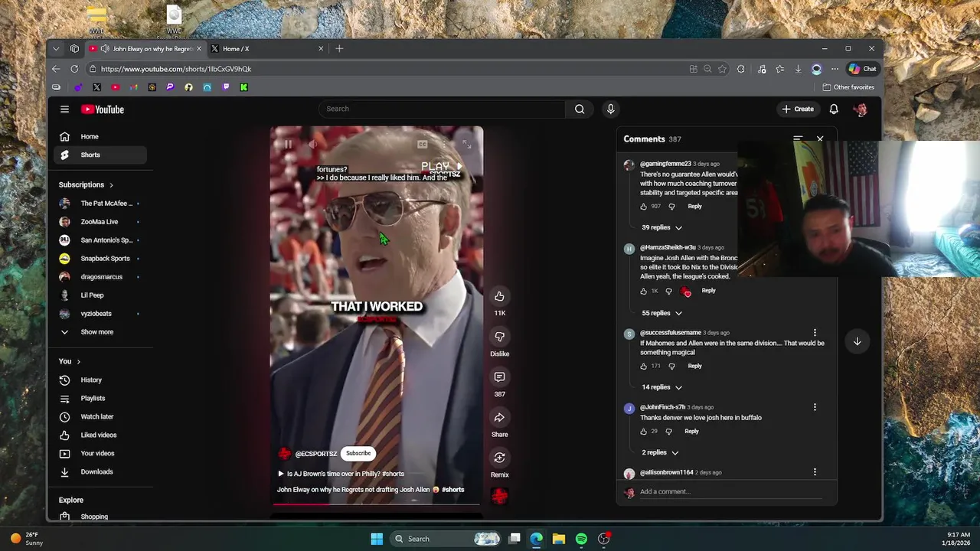Subscribe to the ECSPORTSZ channel

click(x=358, y=453)
